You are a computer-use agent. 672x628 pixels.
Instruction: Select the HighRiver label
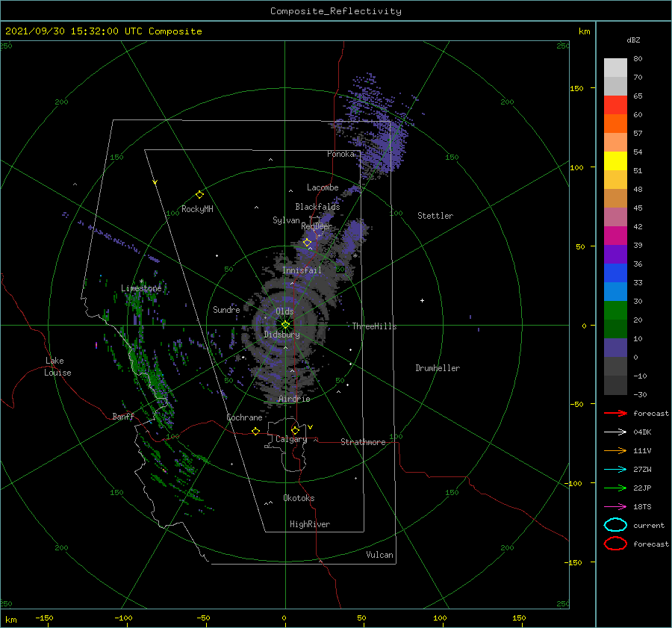click(310, 524)
